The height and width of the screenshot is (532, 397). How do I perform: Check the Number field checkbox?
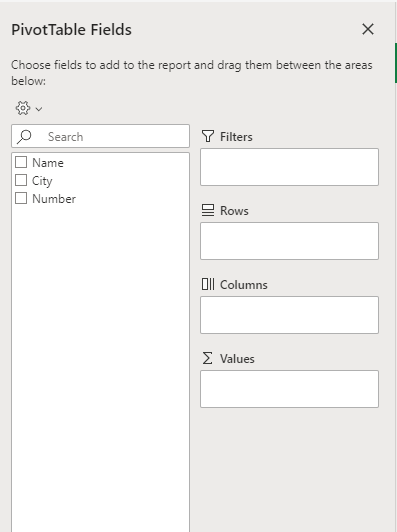point(21,198)
